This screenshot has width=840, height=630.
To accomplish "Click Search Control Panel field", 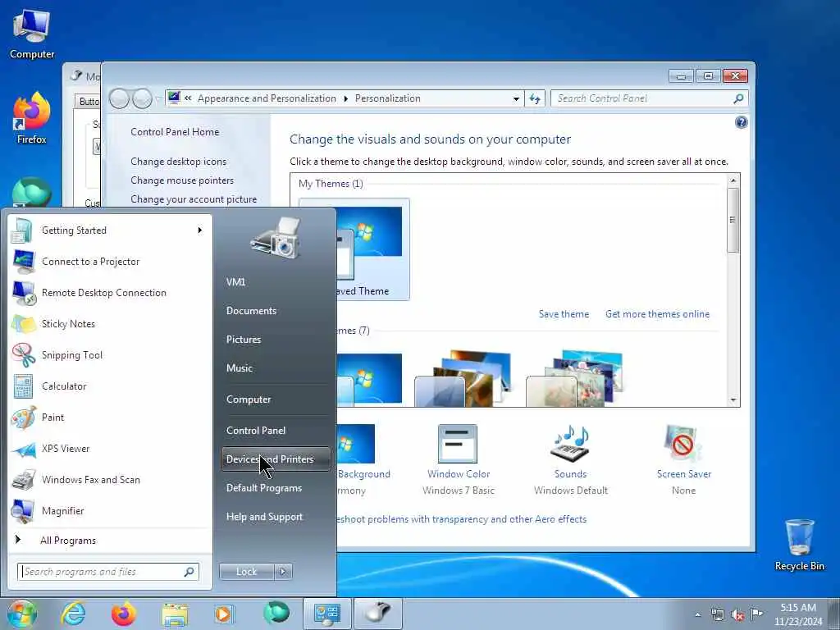I will click(x=649, y=98).
